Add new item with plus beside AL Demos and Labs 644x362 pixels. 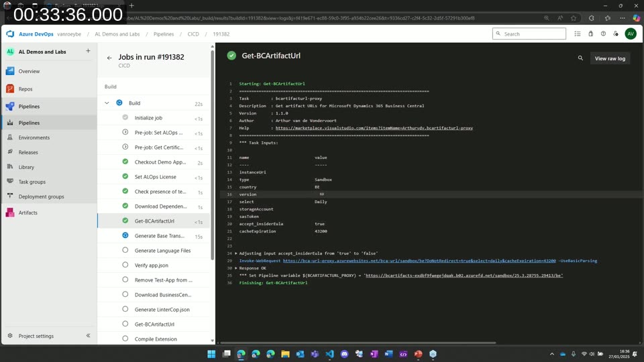click(x=88, y=51)
